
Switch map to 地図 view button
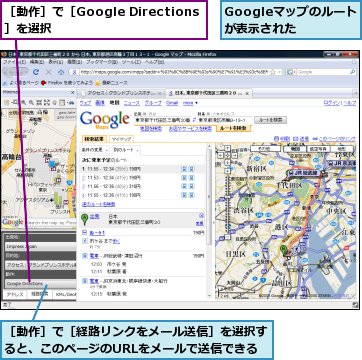tap(294, 149)
